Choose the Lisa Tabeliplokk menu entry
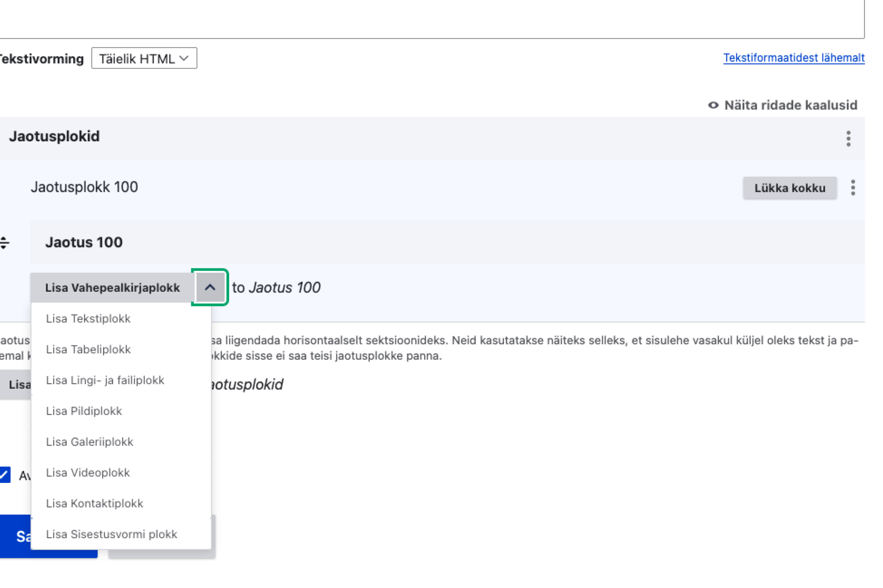 (88, 349)
